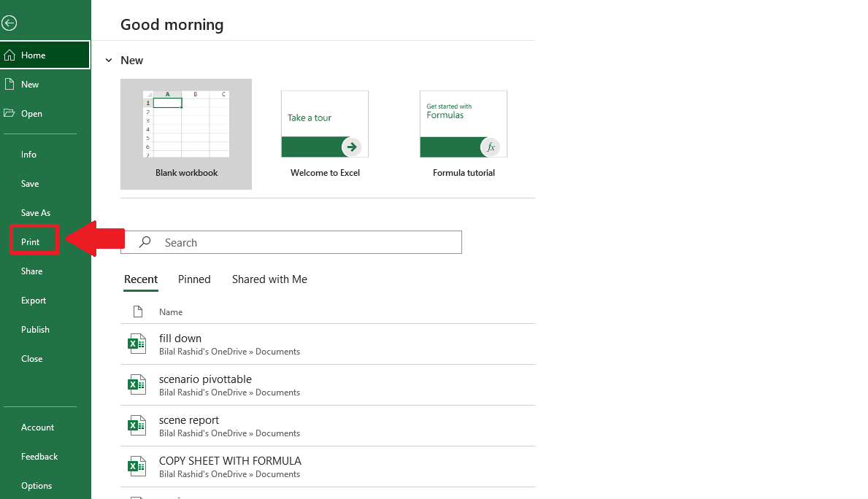The height and width of the screenshot is (499, 868).
Task: Click in the Search input field
Action: (307, 243)
